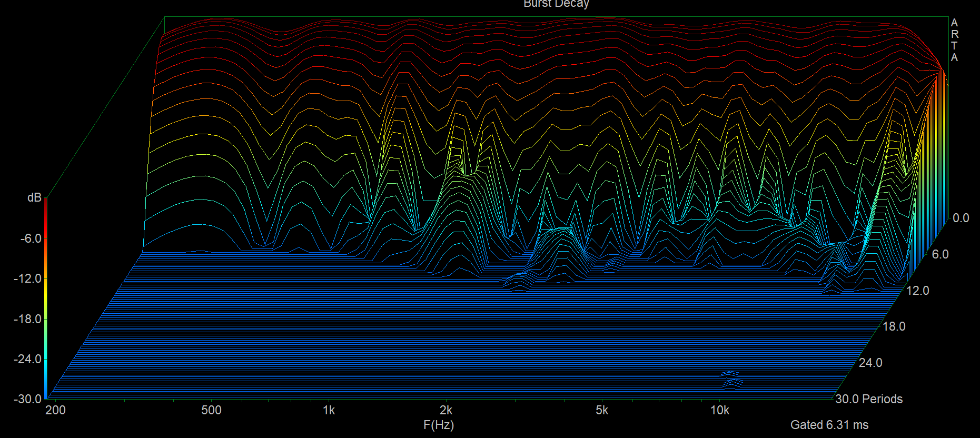Select the -6.0 dB scale tick label

point(31,238)
